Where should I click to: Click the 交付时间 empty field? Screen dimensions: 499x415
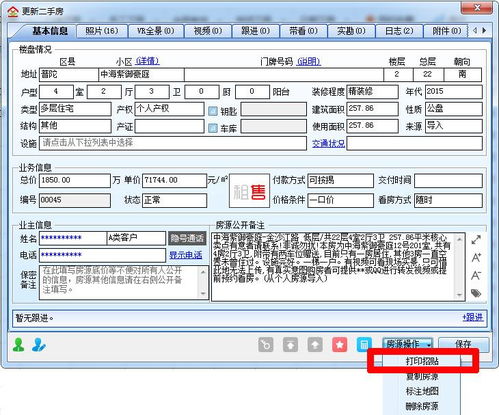point(448,181)
